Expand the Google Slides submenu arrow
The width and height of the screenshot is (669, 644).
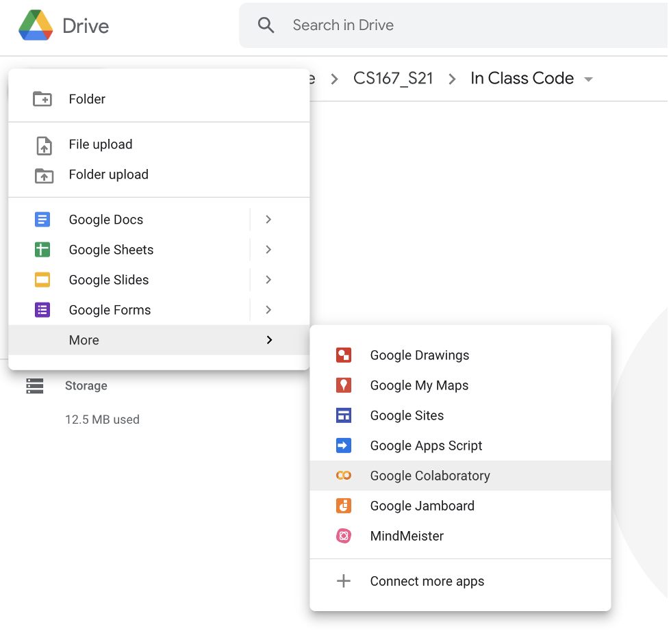(x=268, y=280)
